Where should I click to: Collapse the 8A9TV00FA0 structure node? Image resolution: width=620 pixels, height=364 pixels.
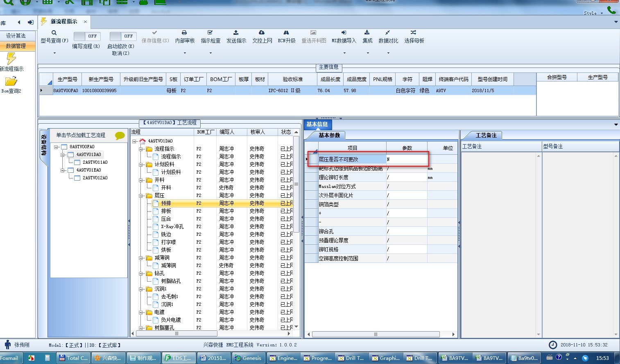pyautogui.click(x=57, y=147)
